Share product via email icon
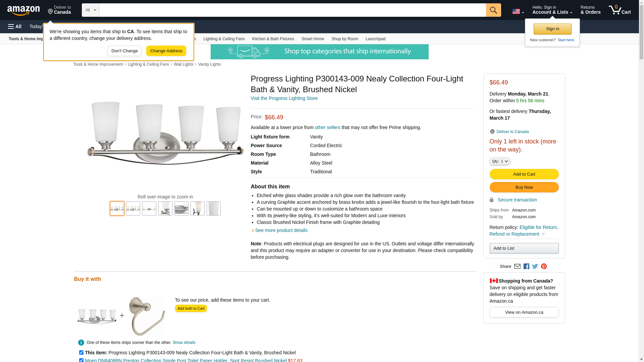This screenshot has width=644, height=362. 517,266
